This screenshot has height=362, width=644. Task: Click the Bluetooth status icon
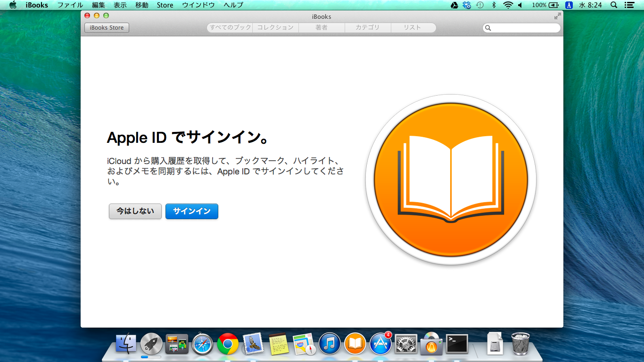click(x=494, y=5)
